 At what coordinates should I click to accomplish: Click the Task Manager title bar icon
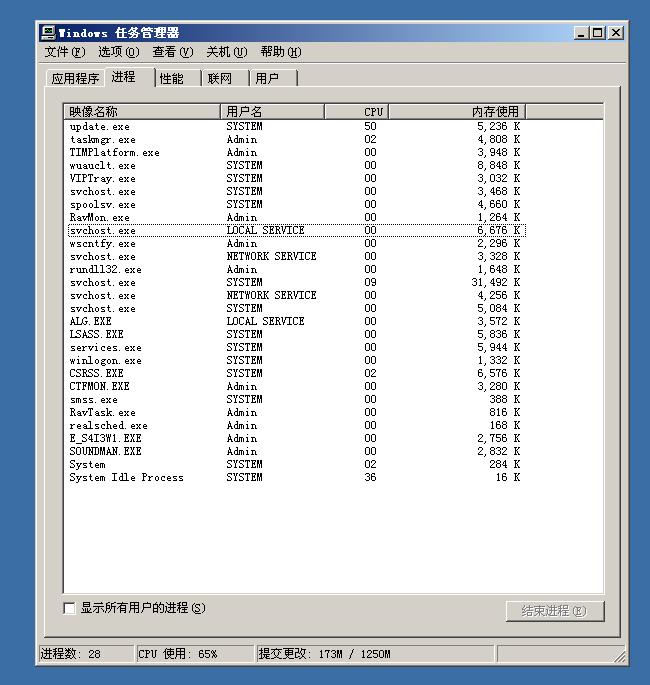coord(48,33)
